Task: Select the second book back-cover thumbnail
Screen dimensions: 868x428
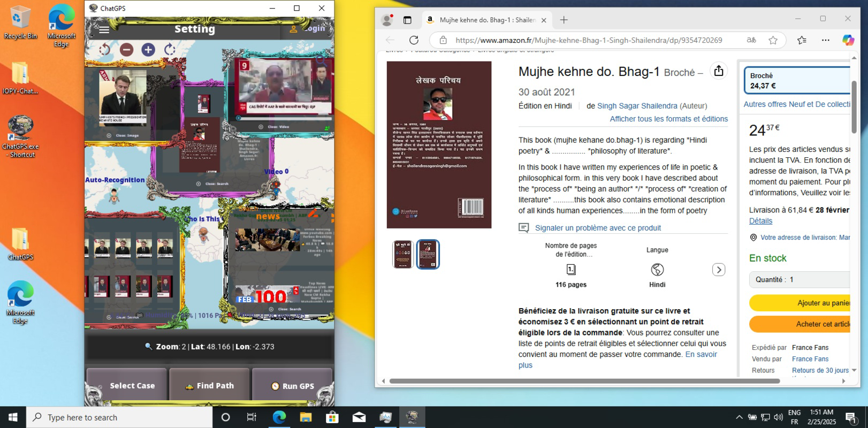Action: [x=428, y=254]
